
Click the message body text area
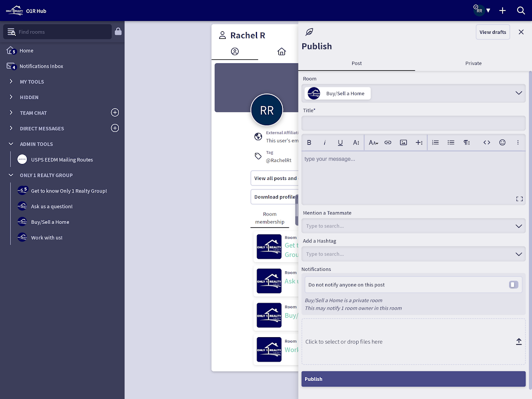(x=413, y=178)
